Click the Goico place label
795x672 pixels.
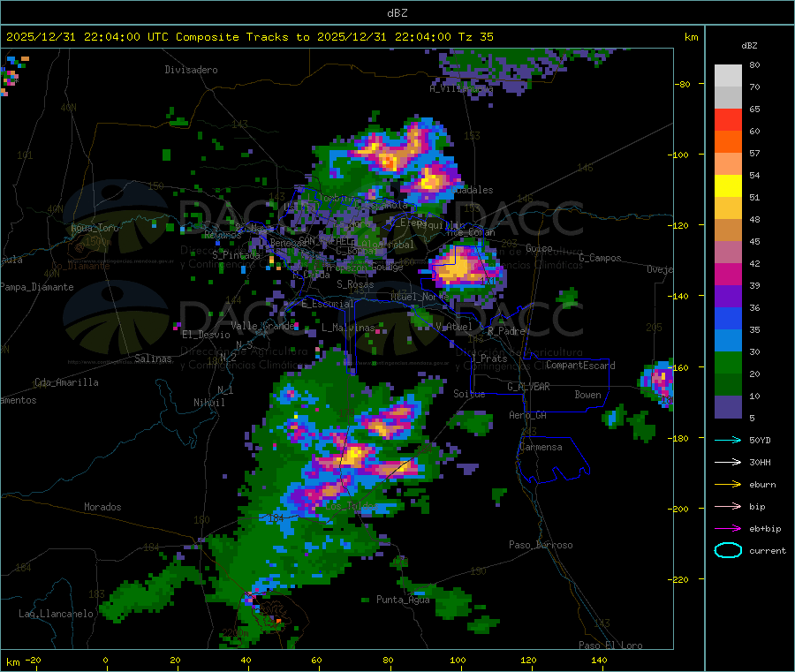(539, 248)
